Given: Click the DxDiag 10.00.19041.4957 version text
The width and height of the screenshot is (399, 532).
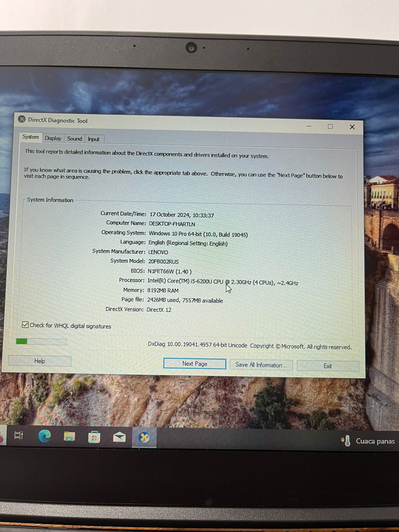Looking at the screenshot, I should click(x=198, y=344).
